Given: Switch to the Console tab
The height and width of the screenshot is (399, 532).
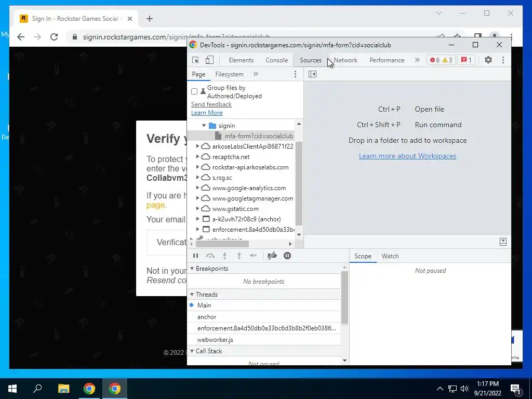Looking at the screenshot, I should point(276,60).
